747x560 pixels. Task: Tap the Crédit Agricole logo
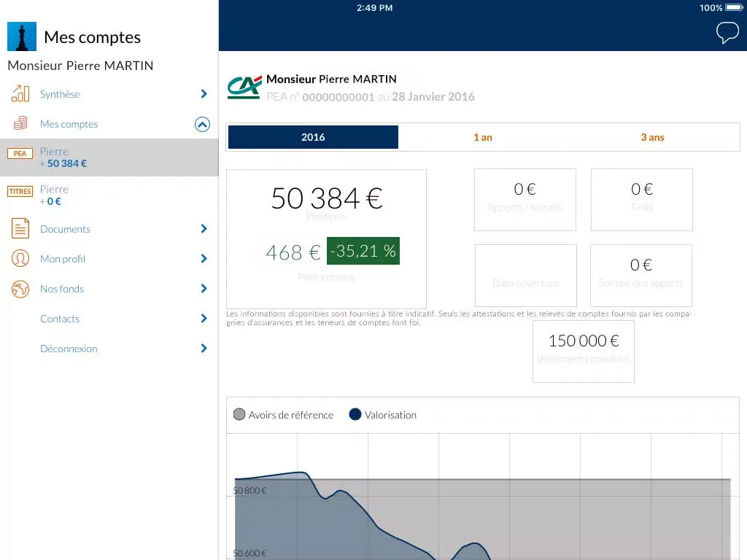coord(244,87)
